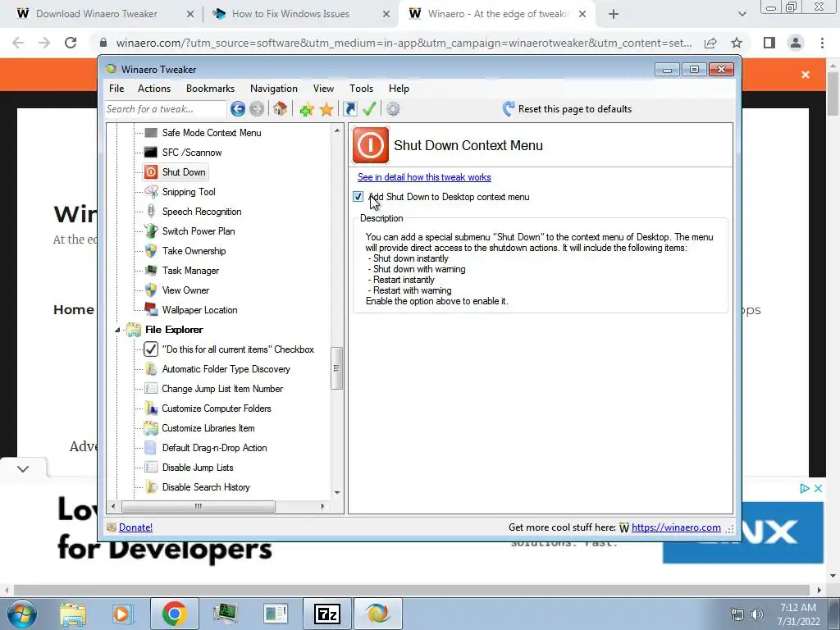Click the Snipping Tool scissors icon
The width and height of the screenshot is (840, 630).
(151, 192)
